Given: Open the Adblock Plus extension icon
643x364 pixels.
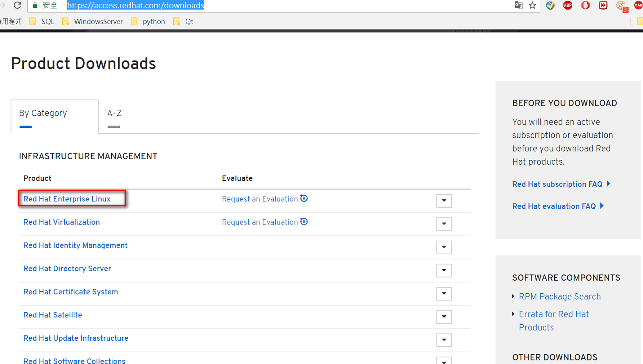Looking at the screenshot, I should click(568, 5).
